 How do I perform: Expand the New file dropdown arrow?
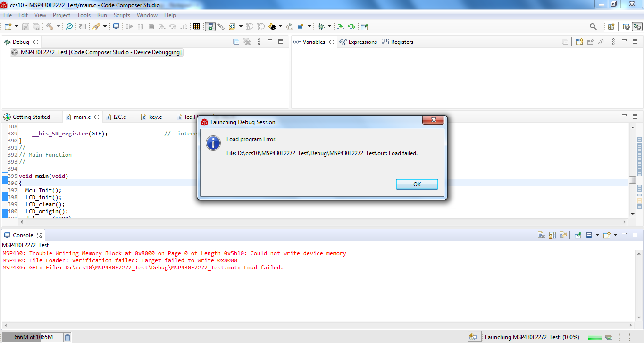click(x=17, y=27)
